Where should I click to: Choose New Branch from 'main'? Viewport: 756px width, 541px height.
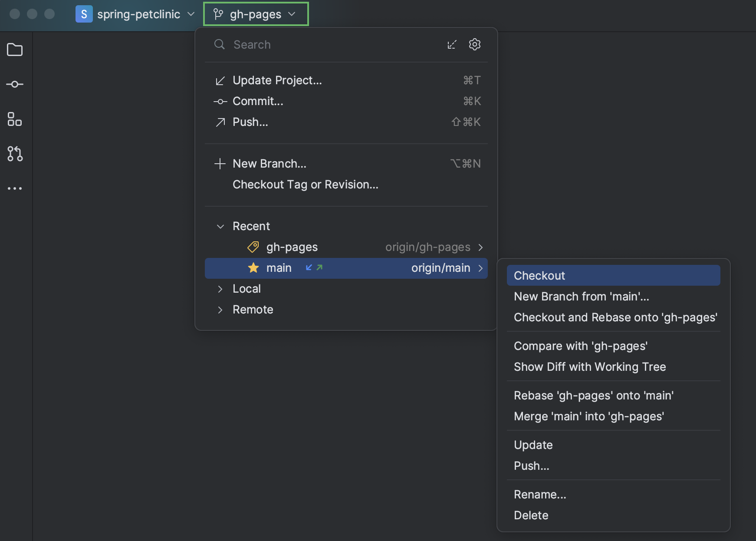click(x=581, y=297)
